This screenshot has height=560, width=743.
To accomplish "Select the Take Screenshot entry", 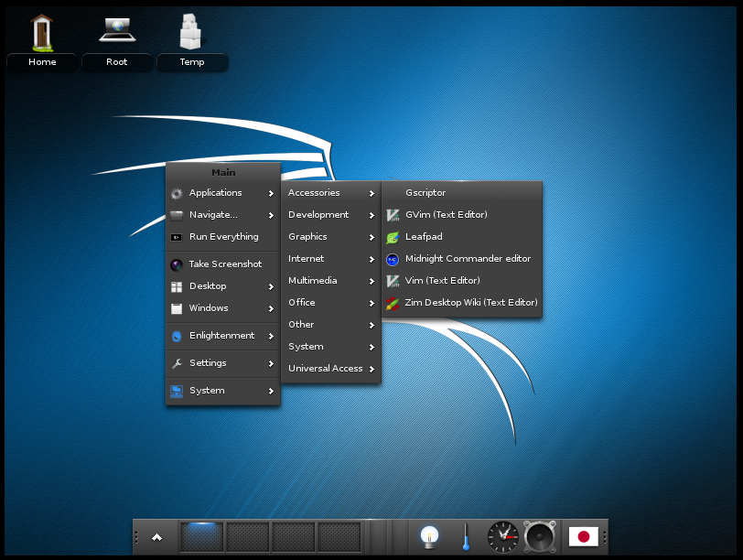I will point(223,264).
